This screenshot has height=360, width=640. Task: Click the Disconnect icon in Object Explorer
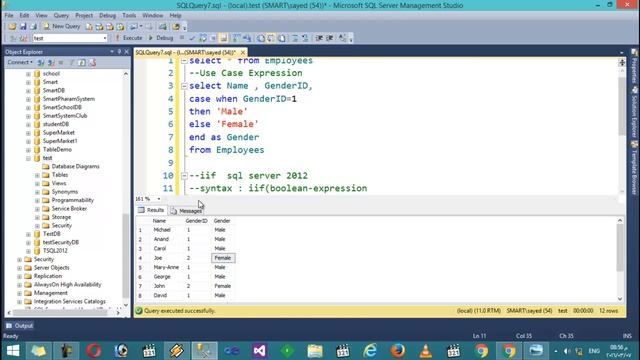tap(51, 62)
